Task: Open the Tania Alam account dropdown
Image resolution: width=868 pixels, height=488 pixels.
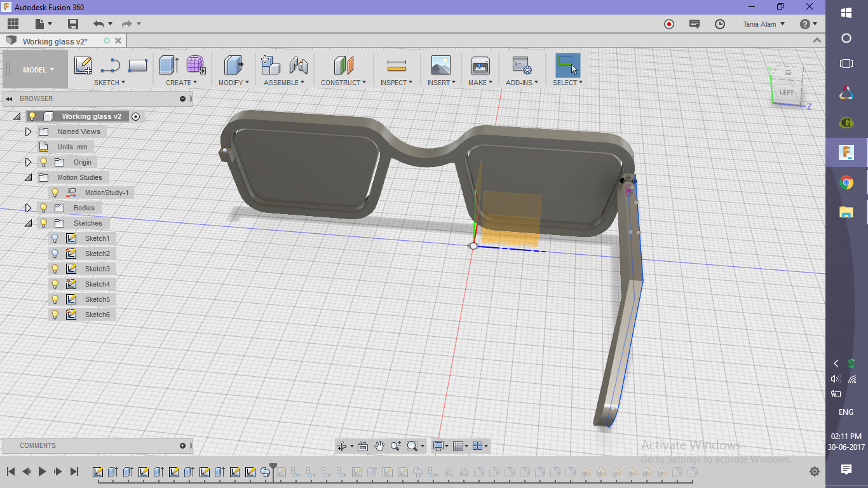Action: pyautogui.click(x=764, y=24)
